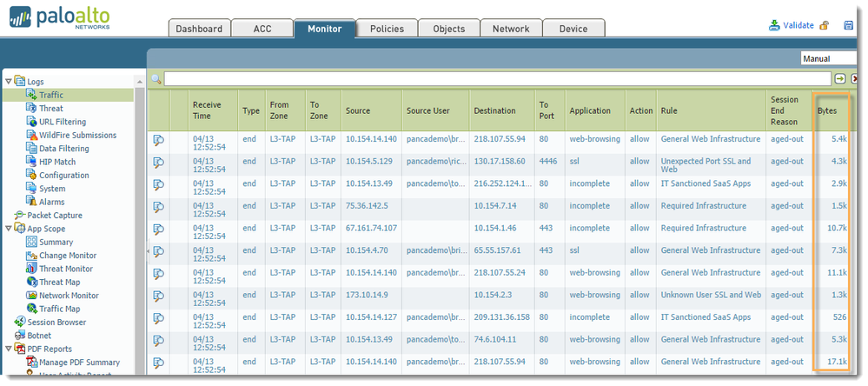Open the Manual refresh dropdown
Viewport: 868px width, 386px height.
point(831,59)
